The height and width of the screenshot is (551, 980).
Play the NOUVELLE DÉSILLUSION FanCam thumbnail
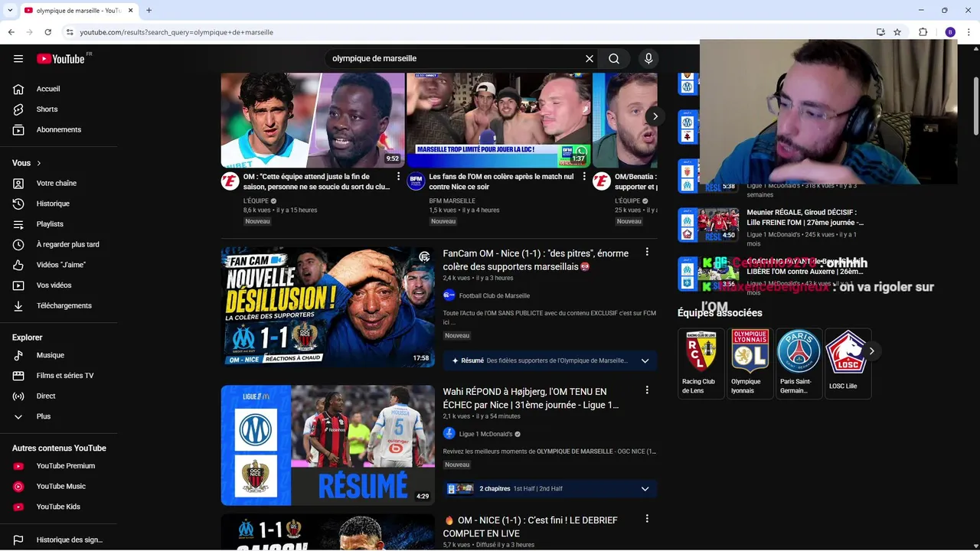pyautogui.click(x=328, y=306)
